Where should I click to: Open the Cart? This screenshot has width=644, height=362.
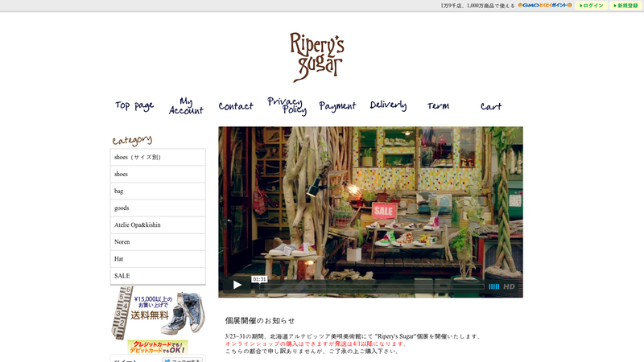click(x=491, y=106)
